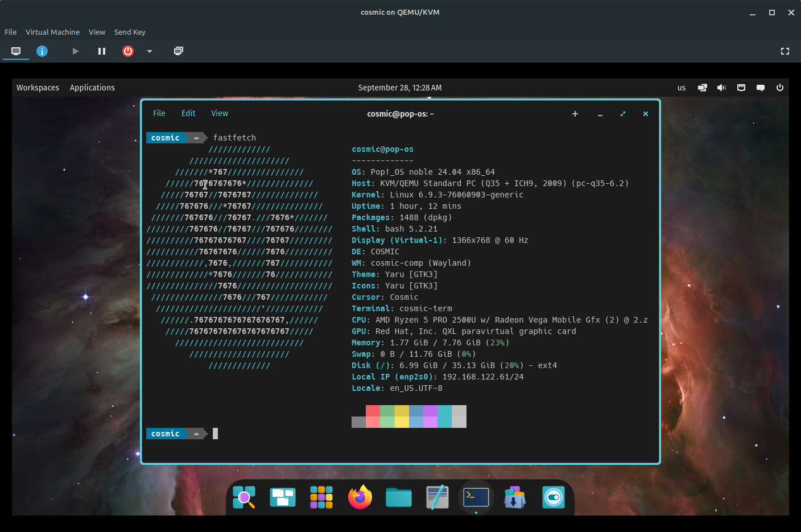The width and height of the screenshot is (801, 532).
Task: Expand the shutdown options dropdown arrow
Action: pos(150,51)
